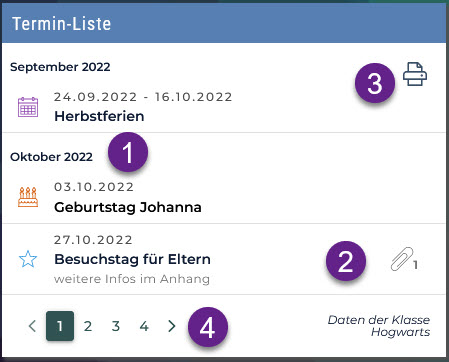Go to previous page with left chevron

click(32, 326)
